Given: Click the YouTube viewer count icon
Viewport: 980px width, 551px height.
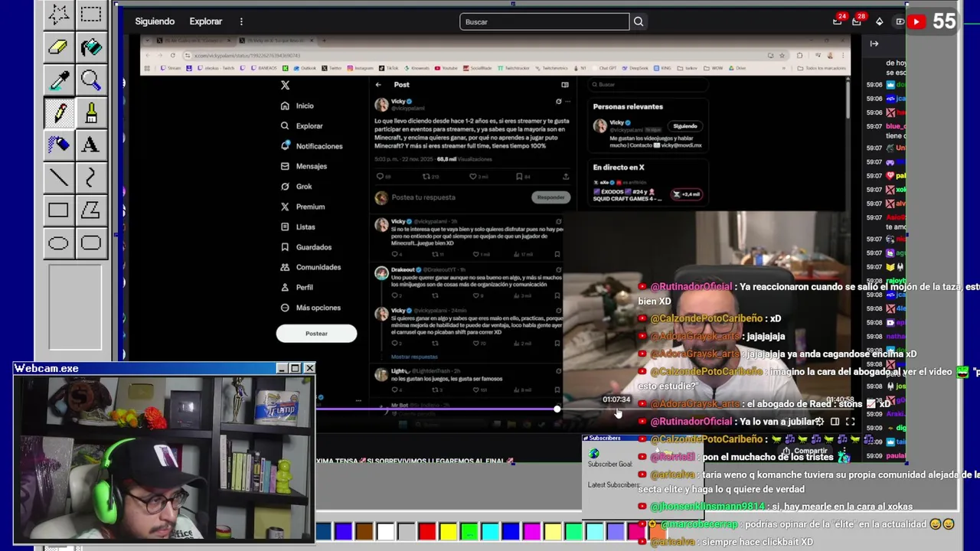Looking at the screenshot, I should (916, 21).
